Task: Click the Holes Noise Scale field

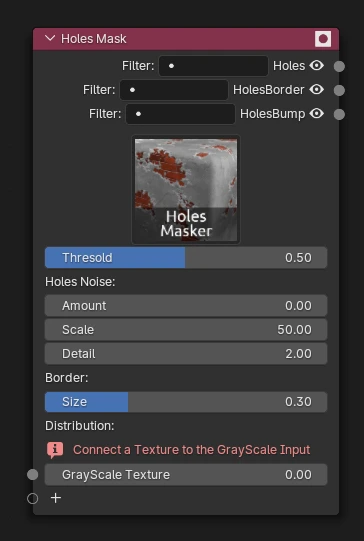Action: pos(186,329)
